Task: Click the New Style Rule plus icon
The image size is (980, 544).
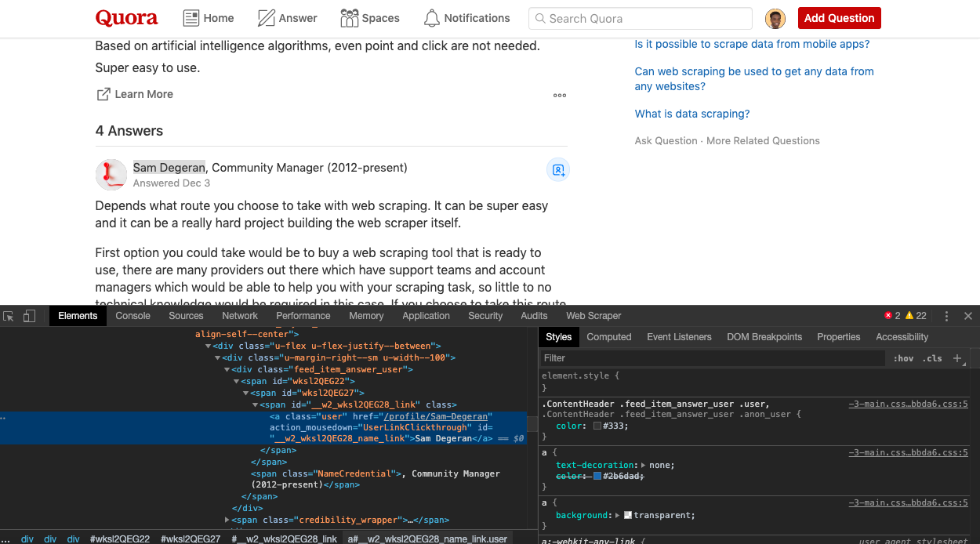Action: pyautogui.click(x=957, y=357)
